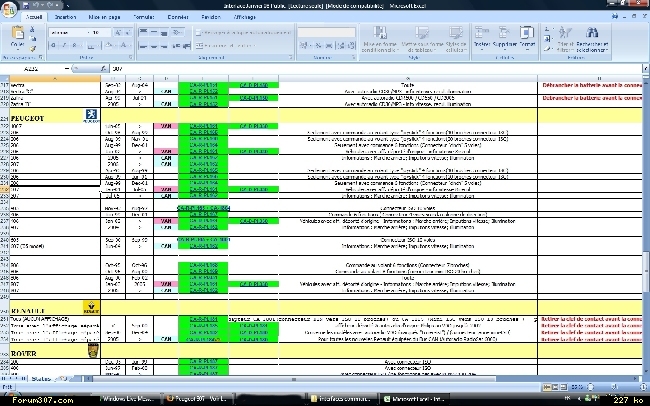
Task: Click the AutoSum sigma icon
Action: (x=547, y=29)
